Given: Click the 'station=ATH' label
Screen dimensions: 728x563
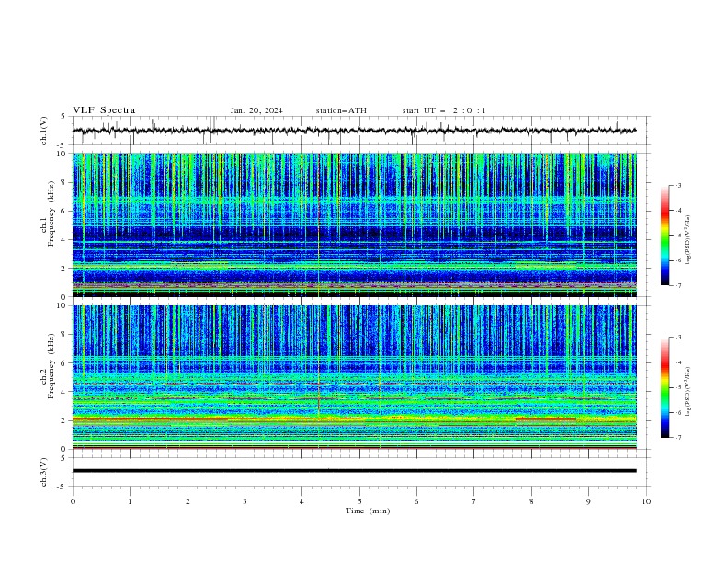Looking at the screenshot, I should coord(341,110).
